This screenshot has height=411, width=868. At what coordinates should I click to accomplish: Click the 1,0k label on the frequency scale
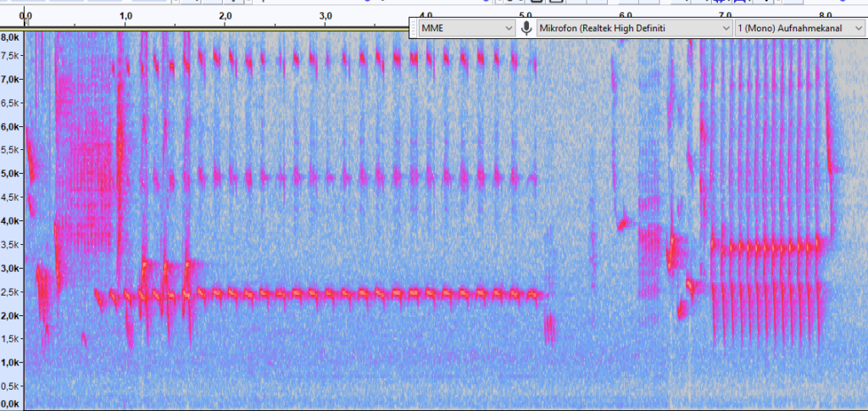[x=11, y=363]
